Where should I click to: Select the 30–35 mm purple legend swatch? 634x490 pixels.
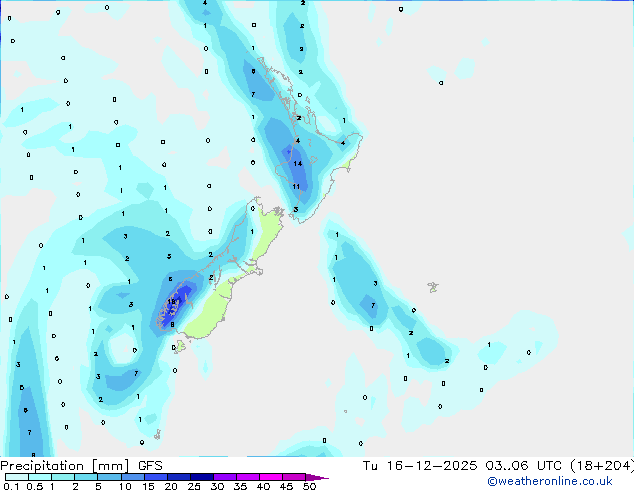[225, 477]
